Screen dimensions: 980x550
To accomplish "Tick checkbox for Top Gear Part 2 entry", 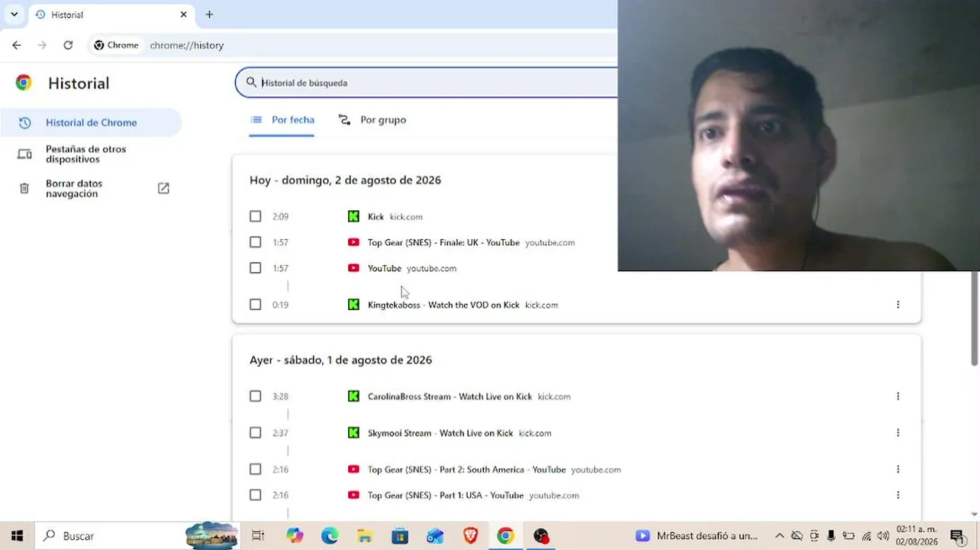I will pyautogui.click(x=255, y=470).
